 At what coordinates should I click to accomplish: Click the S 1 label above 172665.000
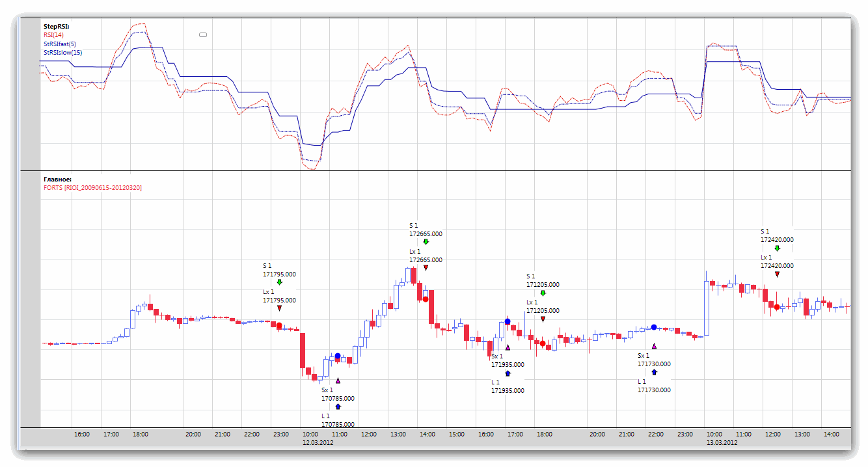pyautogui.click(x=414, y=226)
